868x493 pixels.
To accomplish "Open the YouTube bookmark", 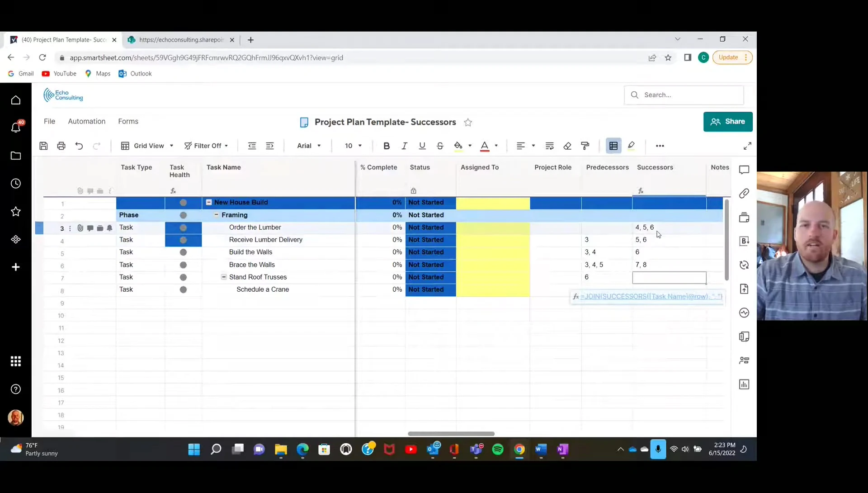I will tap(59, 74).
